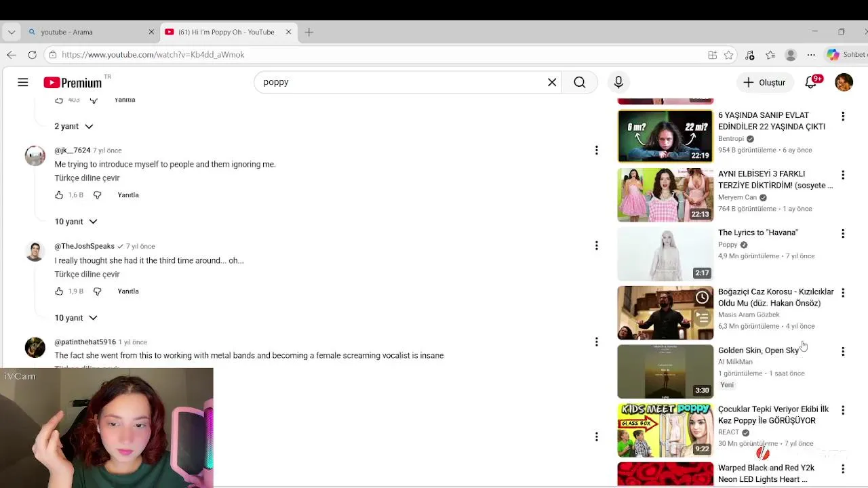
Task: Expand 2 yanıt replies
Action: [x=74, y=126]
